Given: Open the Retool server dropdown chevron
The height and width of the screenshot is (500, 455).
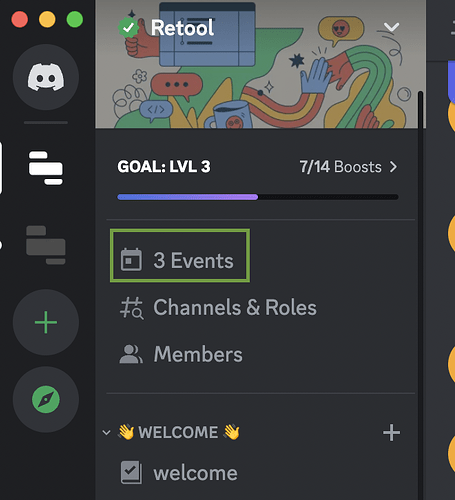Looking at the screenshot, I should point(391,27).
